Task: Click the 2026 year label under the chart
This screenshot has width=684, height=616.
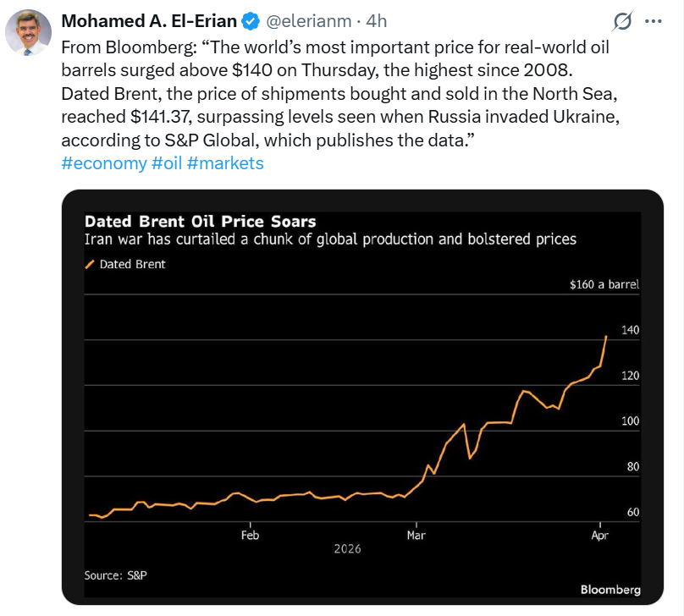Action: [x=347, y=549]
